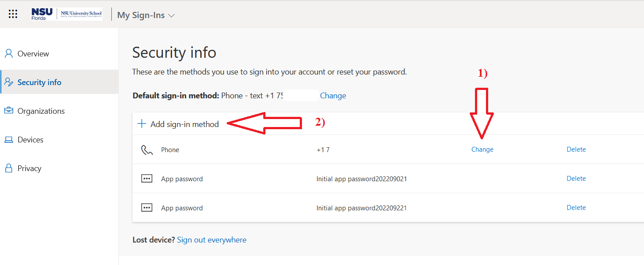Viewport: 644px width, 265px height.
Task: Delete app password 202209221
Action: pyautogui.click(x=576, y=207)
